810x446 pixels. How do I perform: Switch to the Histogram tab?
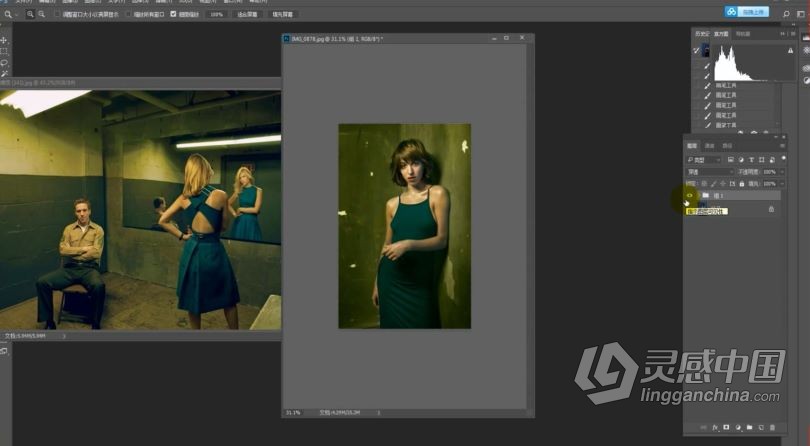(721, 34)
